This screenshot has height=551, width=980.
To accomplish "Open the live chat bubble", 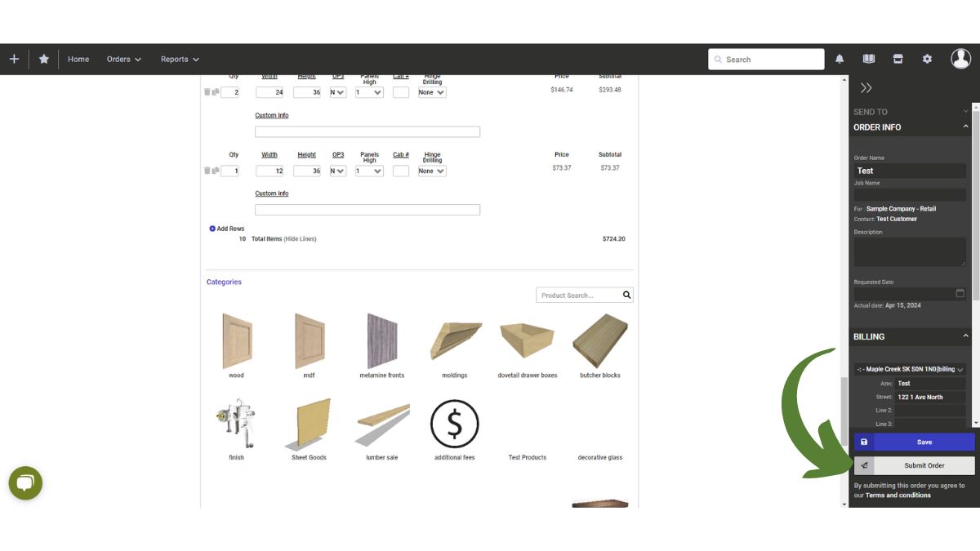I will (x=25, y=482).
